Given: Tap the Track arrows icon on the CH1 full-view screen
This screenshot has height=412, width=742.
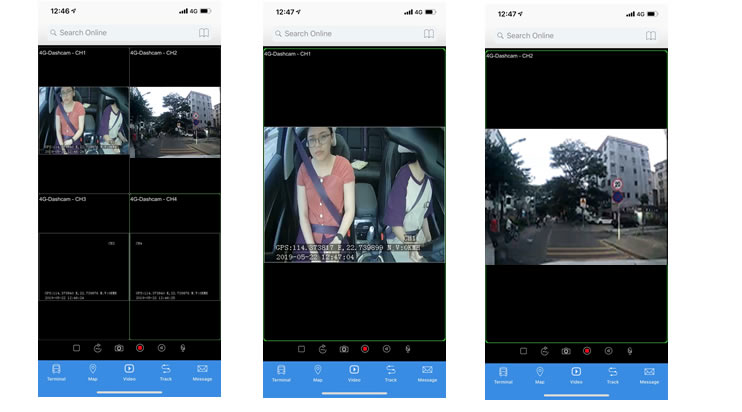Looking at the screenshot, I should 390,369.
